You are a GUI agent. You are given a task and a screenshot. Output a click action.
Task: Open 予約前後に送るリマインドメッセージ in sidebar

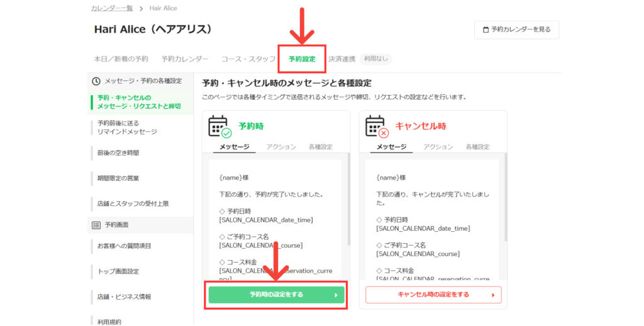[127, 128]
